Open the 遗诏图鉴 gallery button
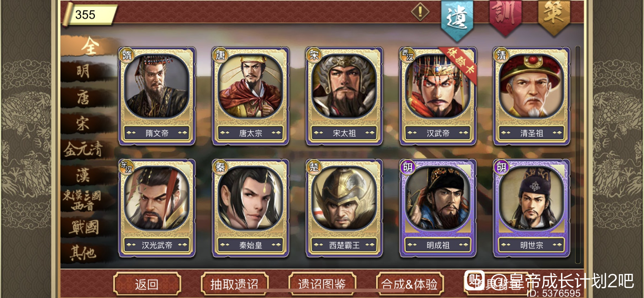The image size is (644, 298). point(322,284)
